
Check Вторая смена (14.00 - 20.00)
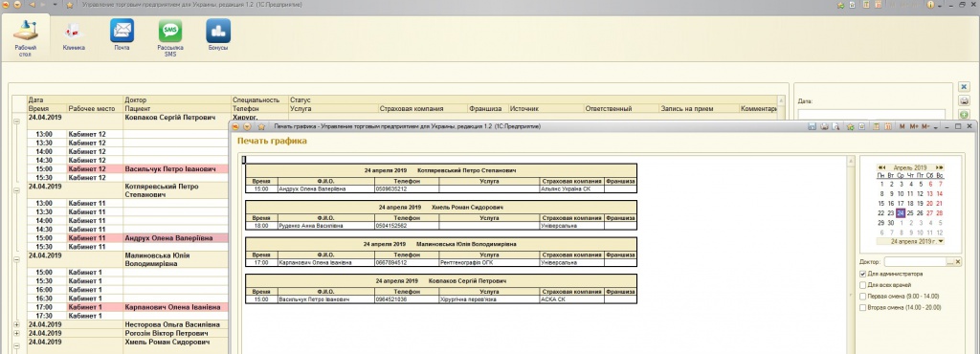tap(863, 307)
